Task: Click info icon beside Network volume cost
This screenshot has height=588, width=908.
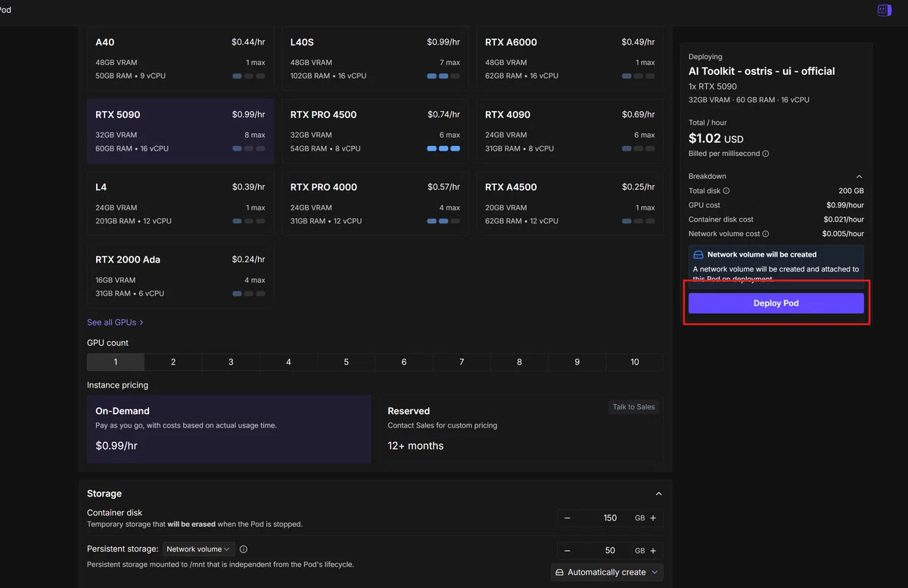Action: coord(766,234)
